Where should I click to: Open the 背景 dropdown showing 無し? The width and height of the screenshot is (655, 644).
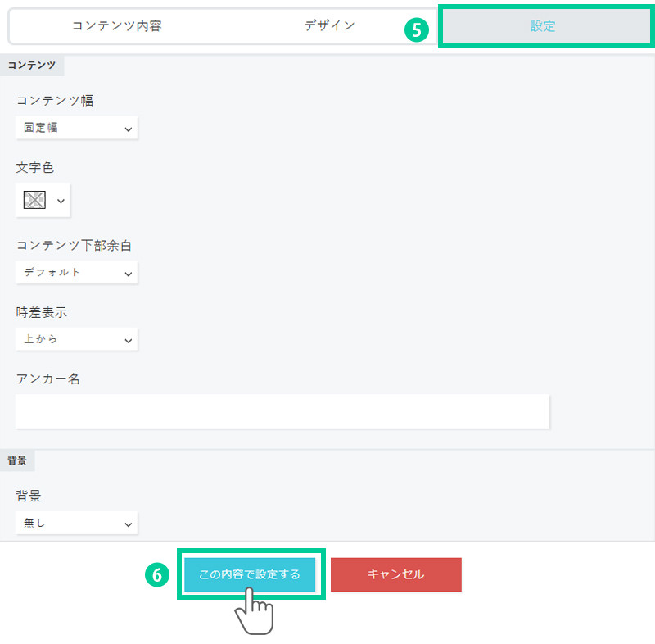click(76, 523)
